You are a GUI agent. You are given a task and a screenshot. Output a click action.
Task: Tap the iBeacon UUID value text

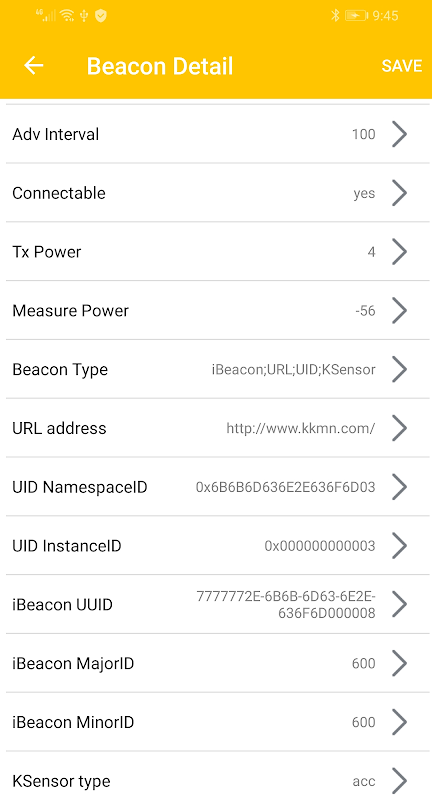[x=286, y=605]
